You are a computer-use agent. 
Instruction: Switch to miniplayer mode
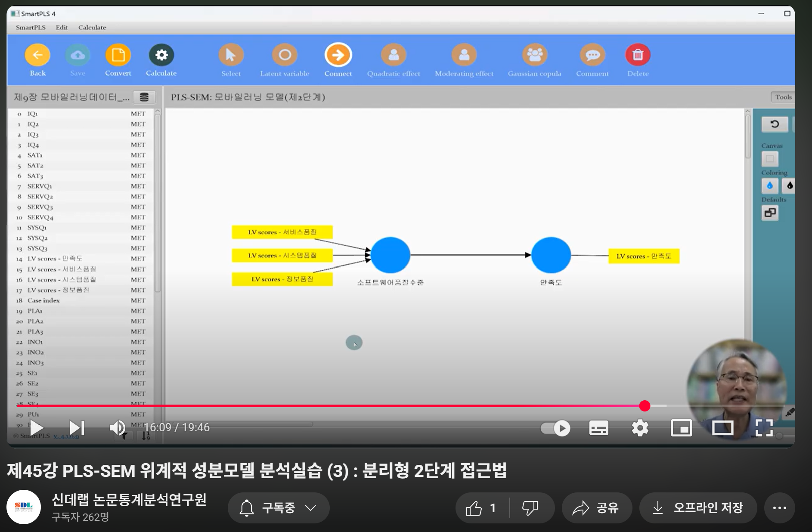click(682, 428)
